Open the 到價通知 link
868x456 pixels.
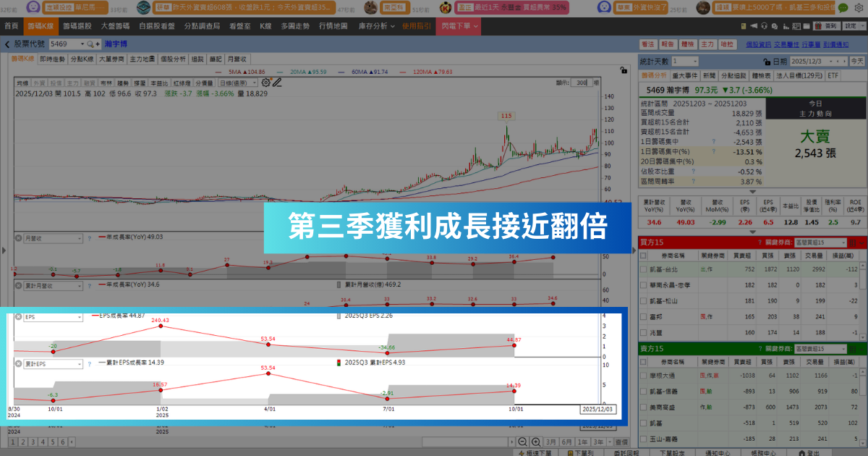tap(836, 44)
